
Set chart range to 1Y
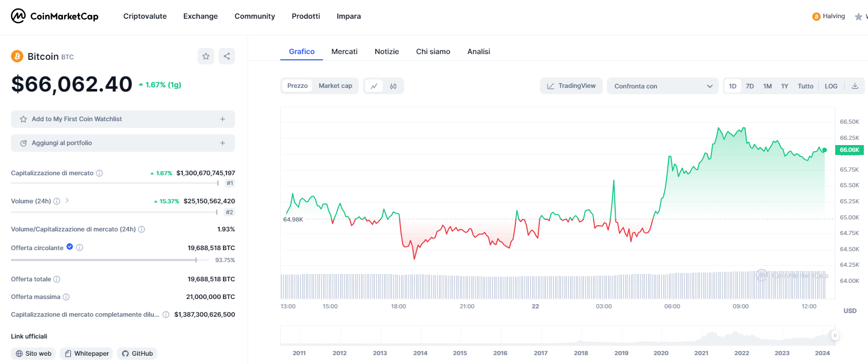[785, 86]
